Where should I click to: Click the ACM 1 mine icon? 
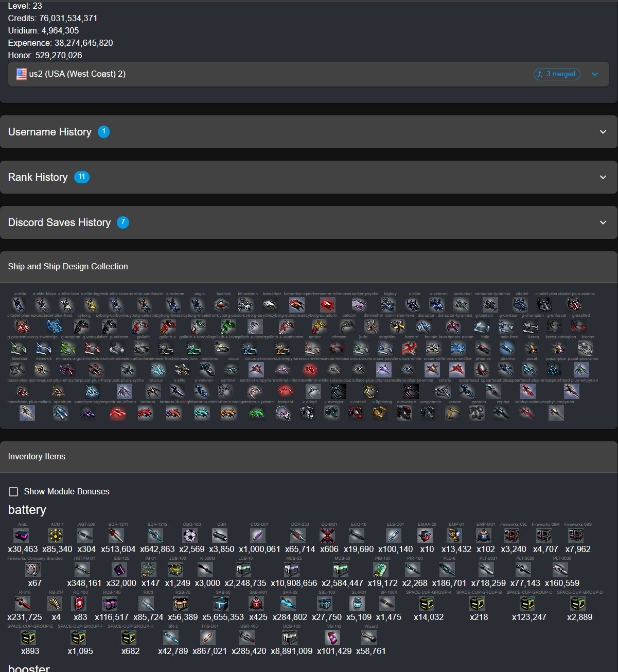pyautogui.click(x=56, y=536)
